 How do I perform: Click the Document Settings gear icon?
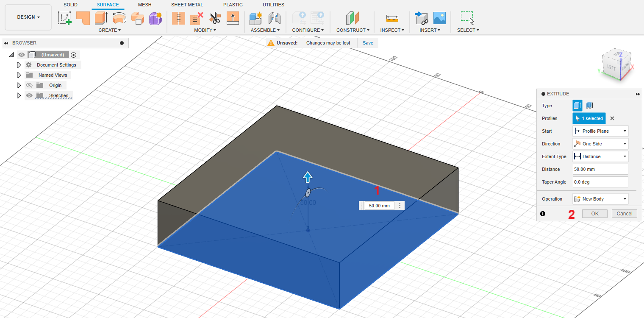(x=28, y=65)
